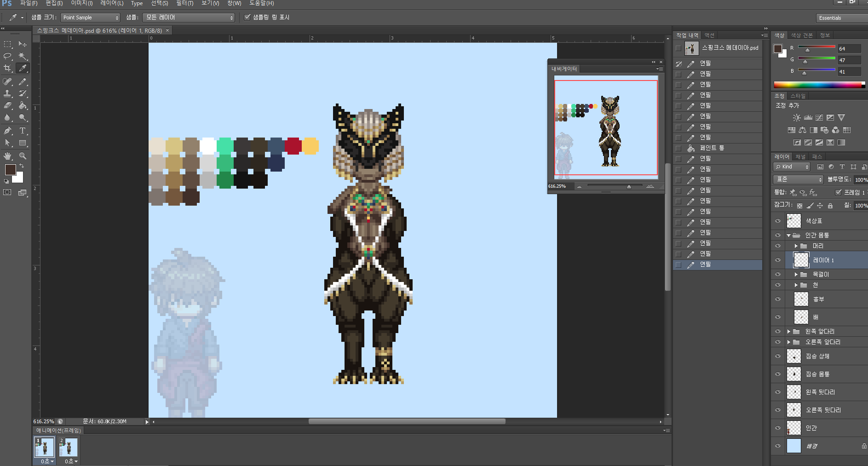This screenshot has height=466, width=868.
Task: Open the 표준 blend mode dropdown
Action: pos(798,179)
